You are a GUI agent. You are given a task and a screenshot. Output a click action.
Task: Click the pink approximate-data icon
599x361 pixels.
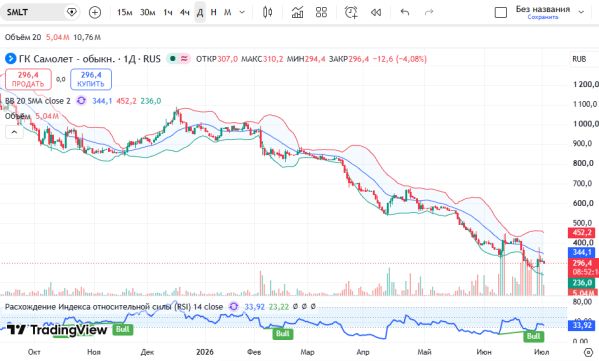(185, 59)
